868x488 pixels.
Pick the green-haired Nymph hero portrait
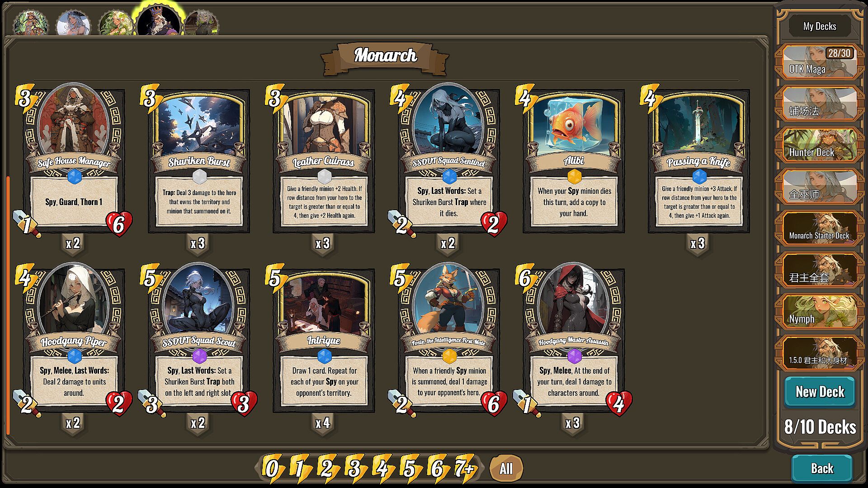[x=116, y=23]
